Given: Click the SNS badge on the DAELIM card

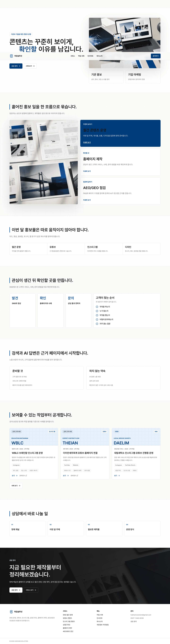Looking at the screenshot, I should (x=156, y=431).
